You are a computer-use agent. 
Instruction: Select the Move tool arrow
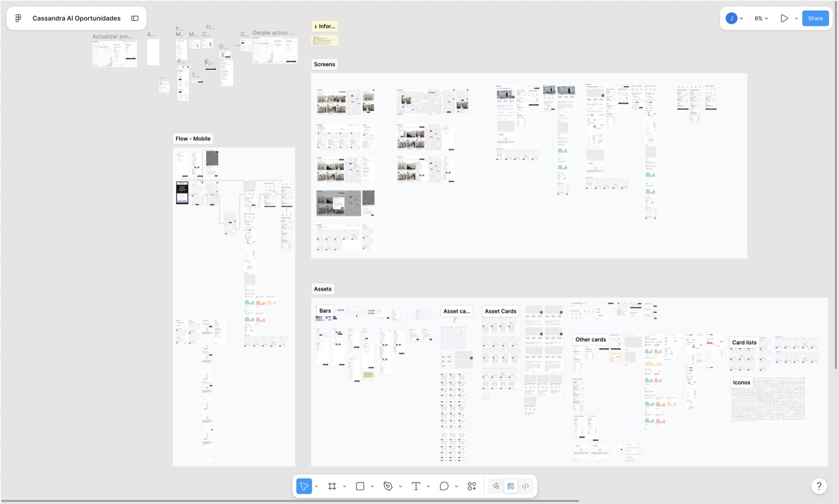pyautogui.click(x=304, y=486)
